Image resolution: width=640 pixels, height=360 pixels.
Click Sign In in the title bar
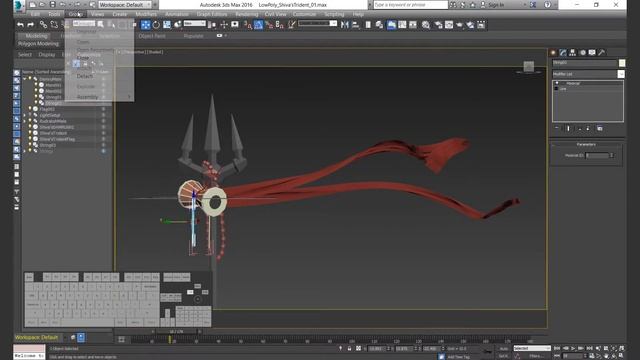[496, 5]
